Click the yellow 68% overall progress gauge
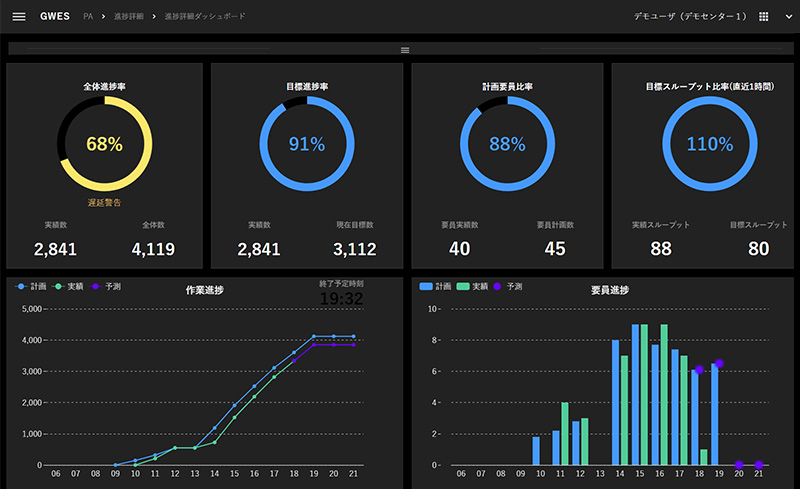Image resolution: width=800 pixels, height=489 pixels. pos(105,144)
